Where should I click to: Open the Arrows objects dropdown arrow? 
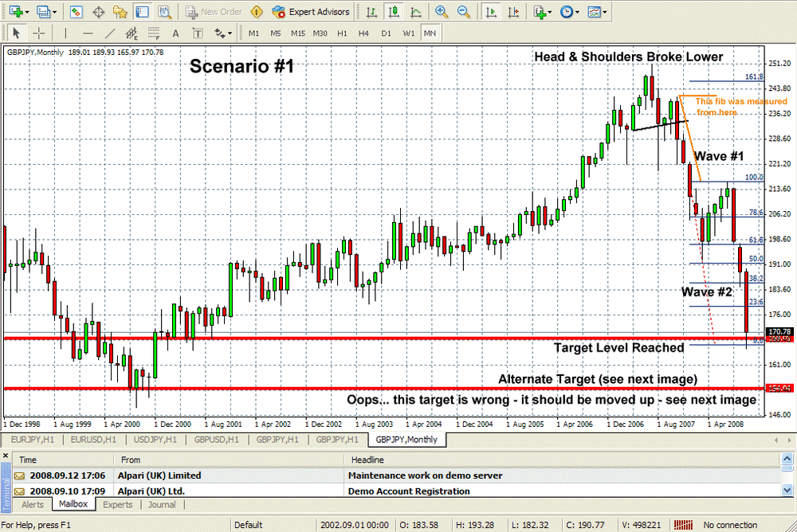click(x=230, y=34)
